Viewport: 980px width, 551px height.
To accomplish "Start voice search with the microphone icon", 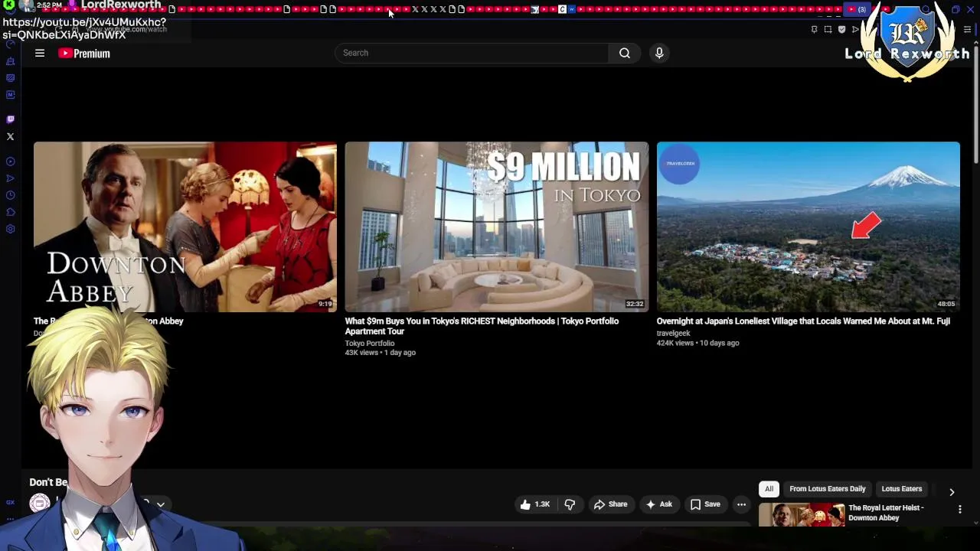I will pyautogui.click(x=659, y=53).
